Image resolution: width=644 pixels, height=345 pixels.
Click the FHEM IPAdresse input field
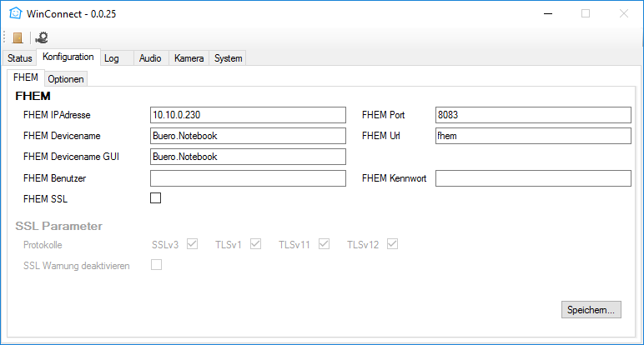pyautogui.click(x=248, y=115)
